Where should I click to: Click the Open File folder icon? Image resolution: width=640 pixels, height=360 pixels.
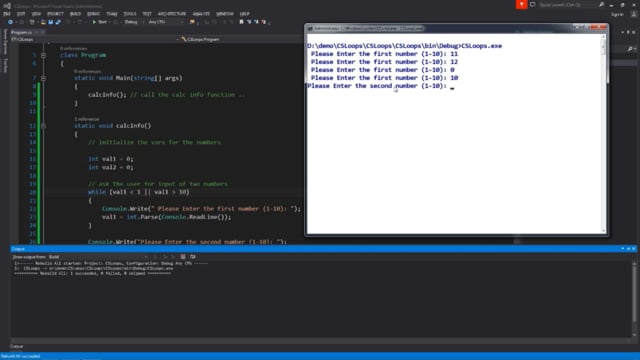click(x=43, y=22)
